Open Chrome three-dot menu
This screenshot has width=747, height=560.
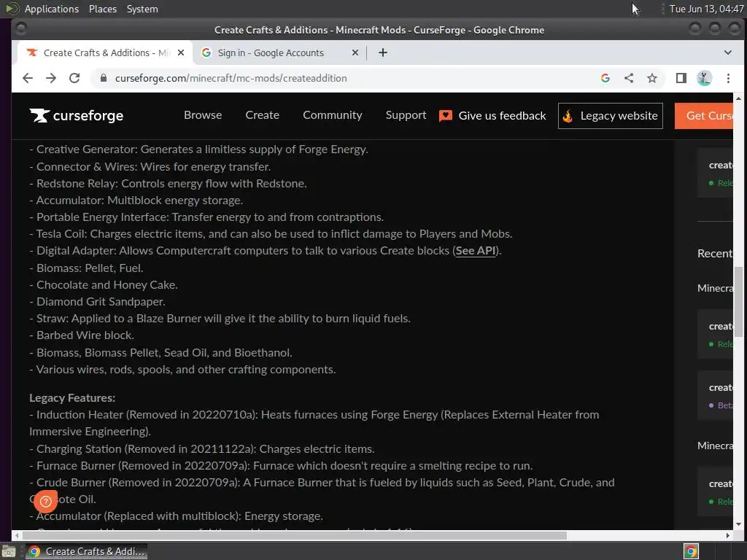coord(728,78)
